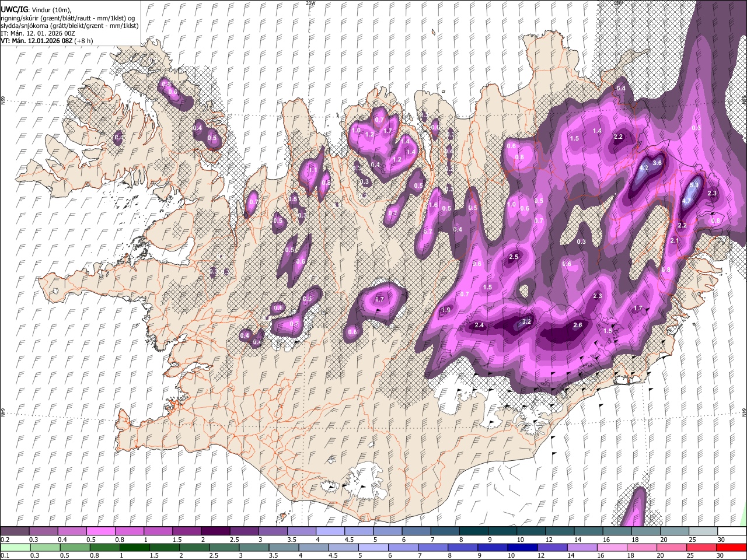Select the 64N latitude label on the right edge

pyautogui.click(x=744, y=412)
